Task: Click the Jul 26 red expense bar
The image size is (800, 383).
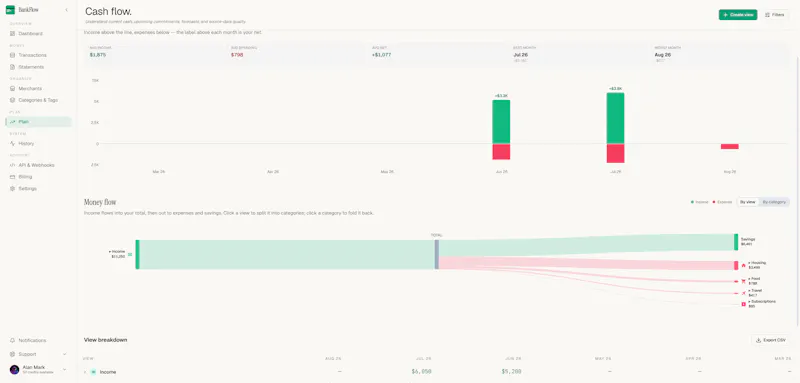Action: click(x=615, y=153)
